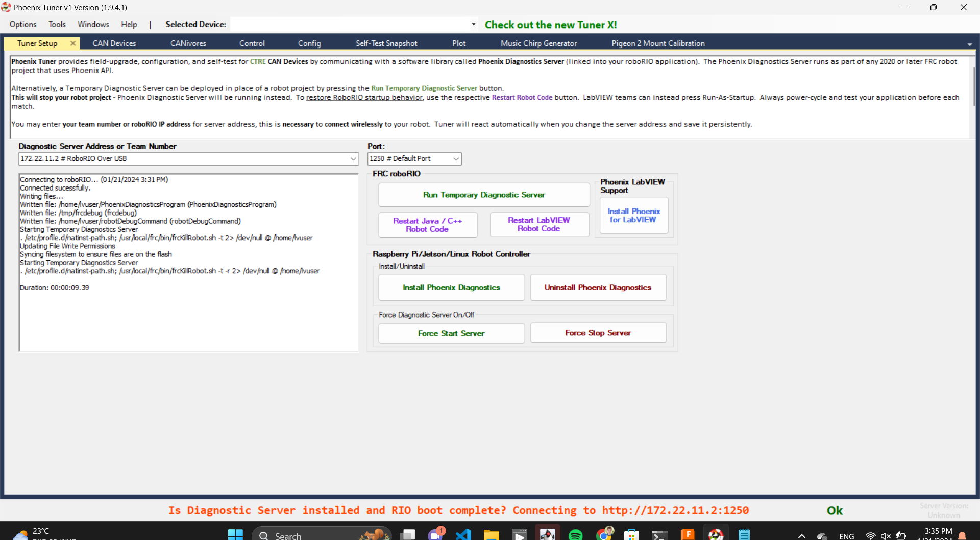The height and width of the screenshot is (540, 980).
Task: Switch to the CANivores tab
Action: [188, 43]
